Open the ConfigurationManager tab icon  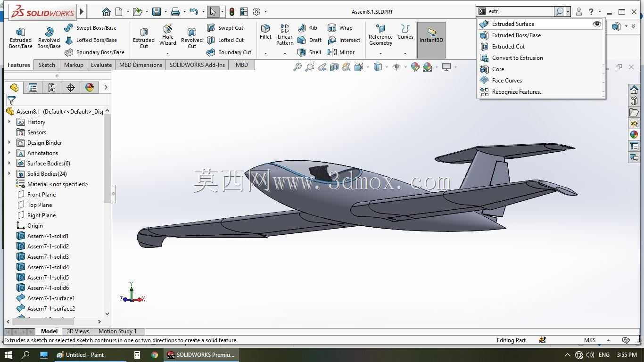52,87
